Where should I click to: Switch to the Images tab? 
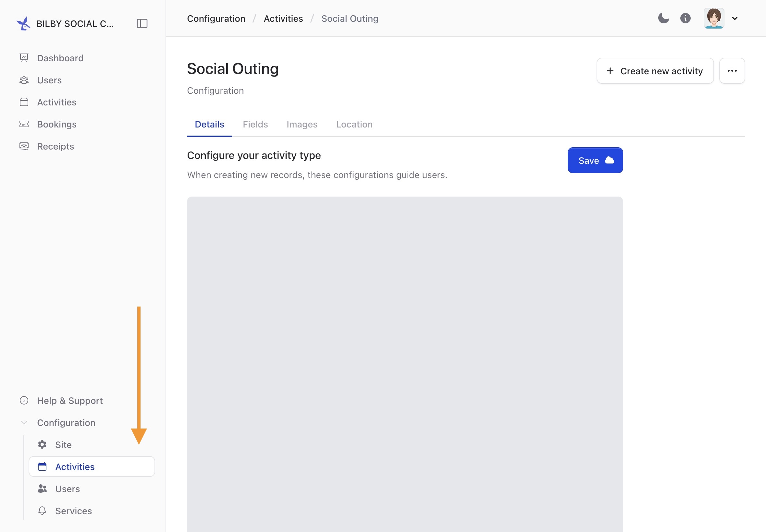point(302,124)
